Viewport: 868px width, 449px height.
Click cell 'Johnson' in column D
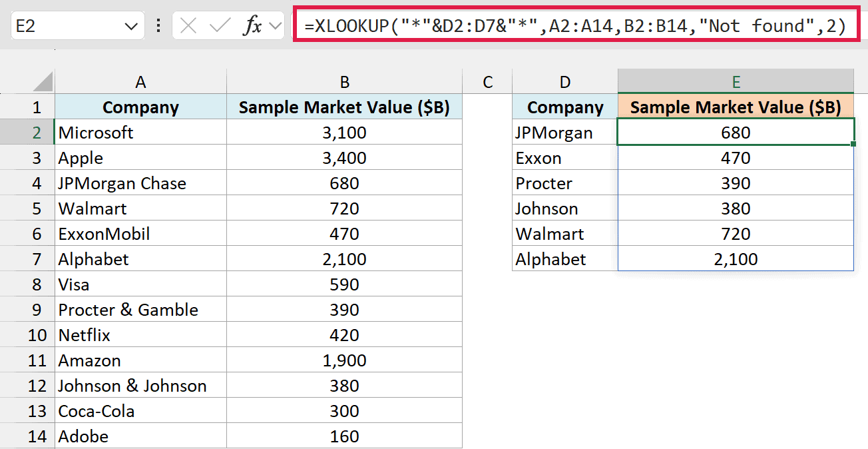tap(565, 209)
